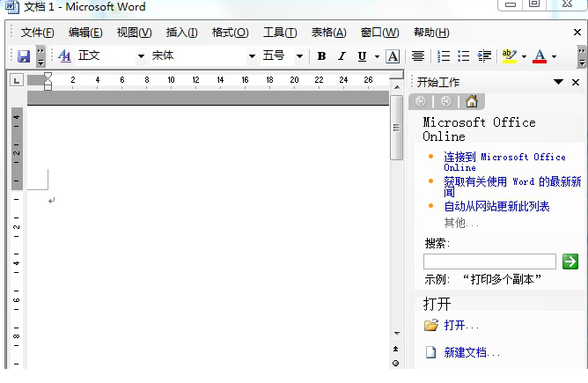Apply bulleted list formatting
This screenshot has height=383, width=588.
464,56
